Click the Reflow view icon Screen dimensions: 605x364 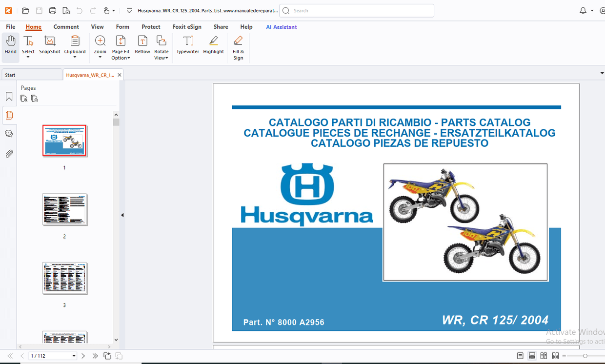coord(142,46)
